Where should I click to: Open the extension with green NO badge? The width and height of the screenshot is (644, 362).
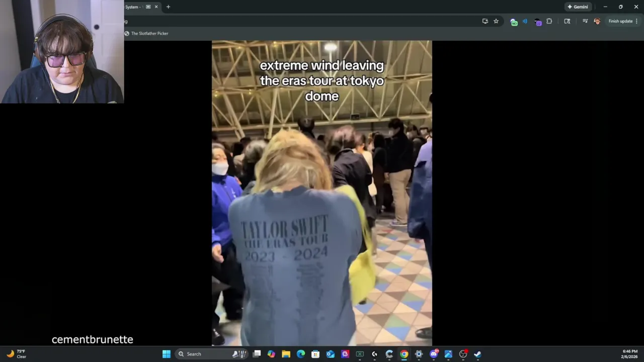[x=514, y=22]
